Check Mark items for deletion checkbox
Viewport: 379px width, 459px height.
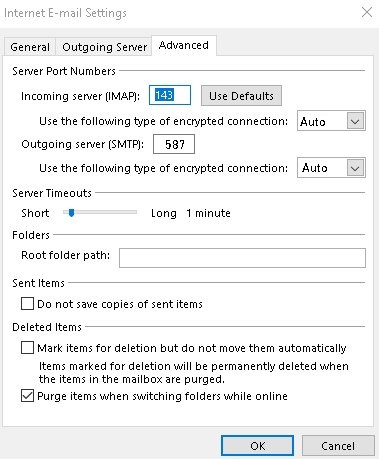coord(27,348)
